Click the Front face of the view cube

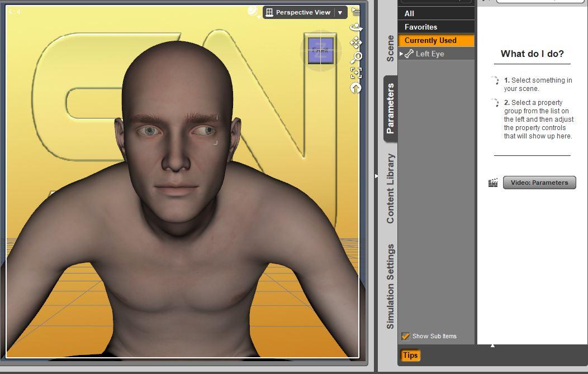click(320, 51)
